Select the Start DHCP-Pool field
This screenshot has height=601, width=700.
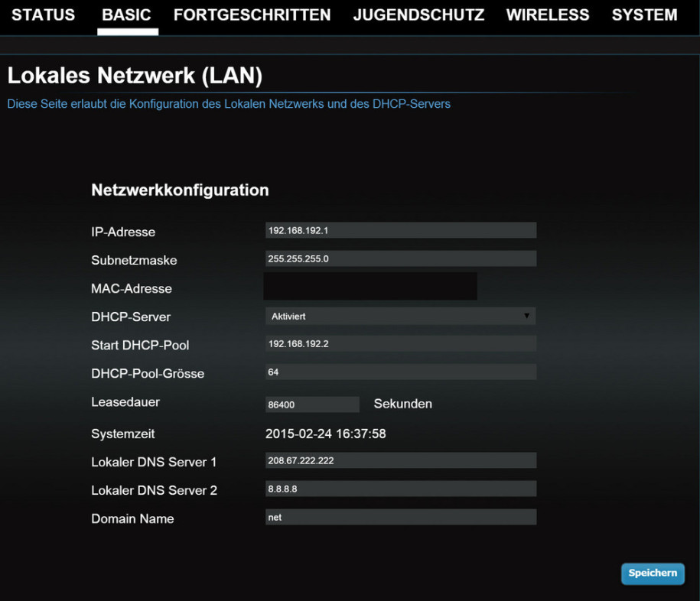click(401, 343)
